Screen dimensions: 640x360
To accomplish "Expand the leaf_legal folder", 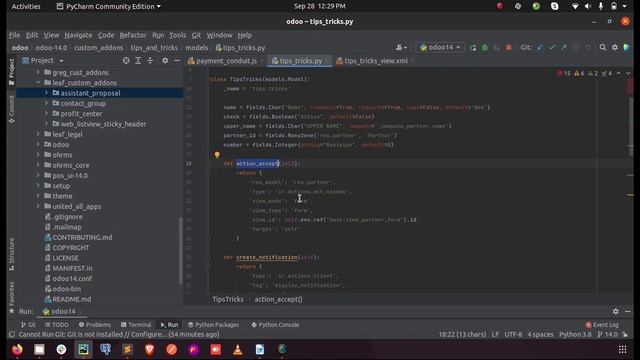I will click(x=38, y=134).
